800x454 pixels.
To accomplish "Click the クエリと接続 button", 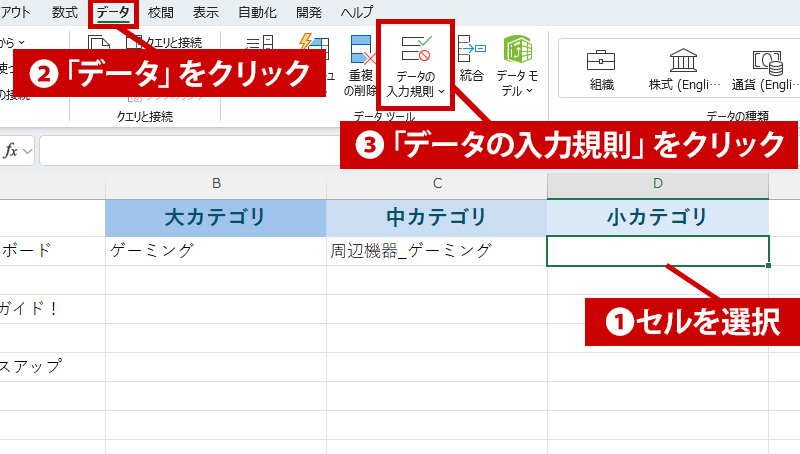I will (165, 42).
